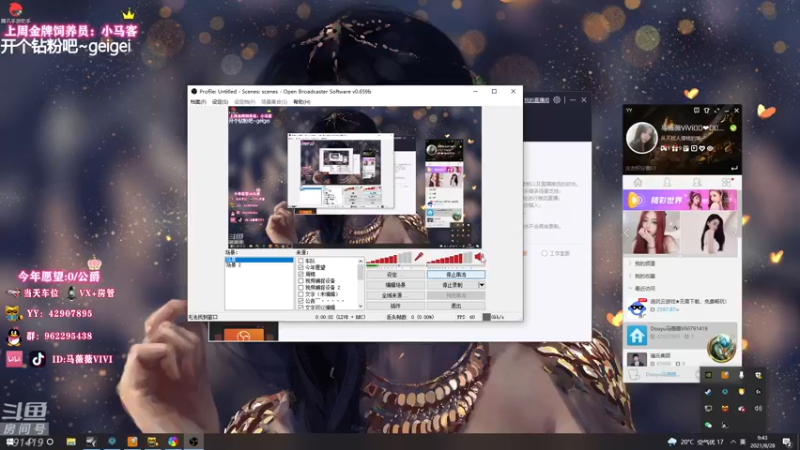Mute desktop audio via the speaker icon
Image resolution: width=800 pixels, height=450 pixels.
coord(479,257)
